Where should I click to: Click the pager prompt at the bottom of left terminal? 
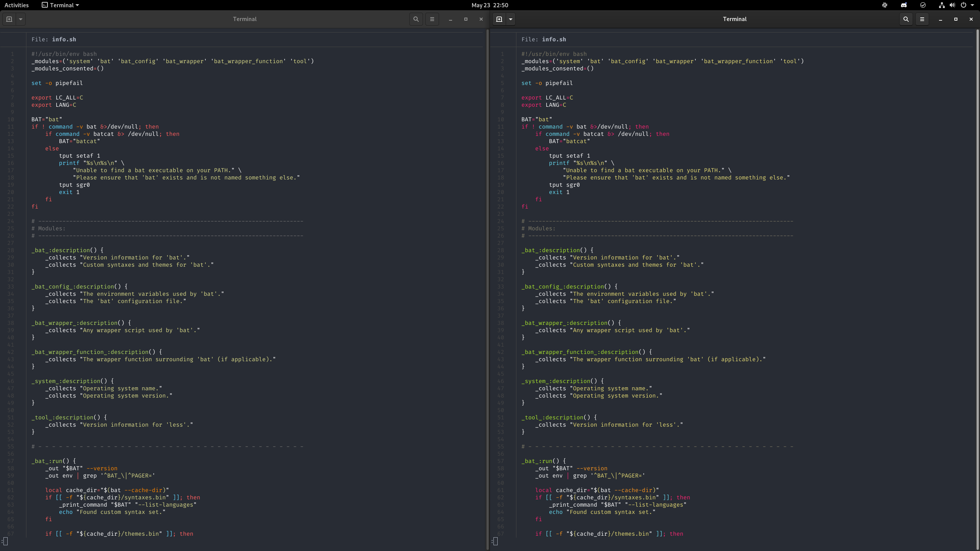coord(5,541)
